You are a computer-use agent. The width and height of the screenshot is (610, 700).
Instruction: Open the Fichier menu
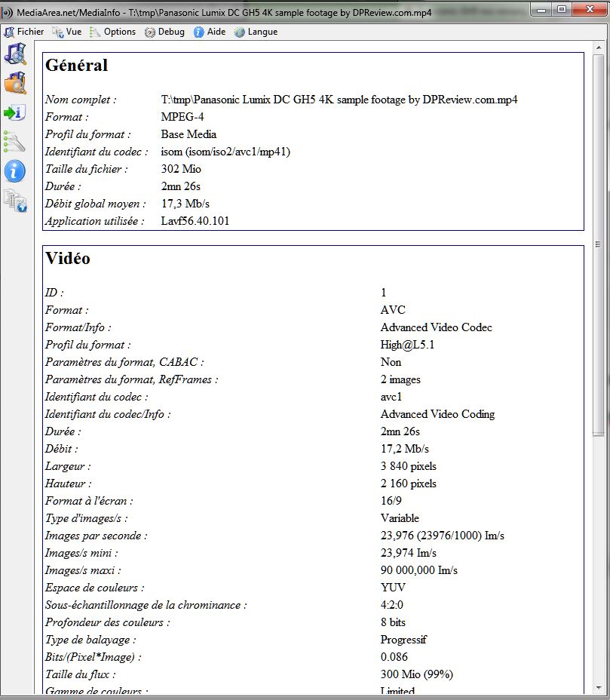[x=23, y=32]
